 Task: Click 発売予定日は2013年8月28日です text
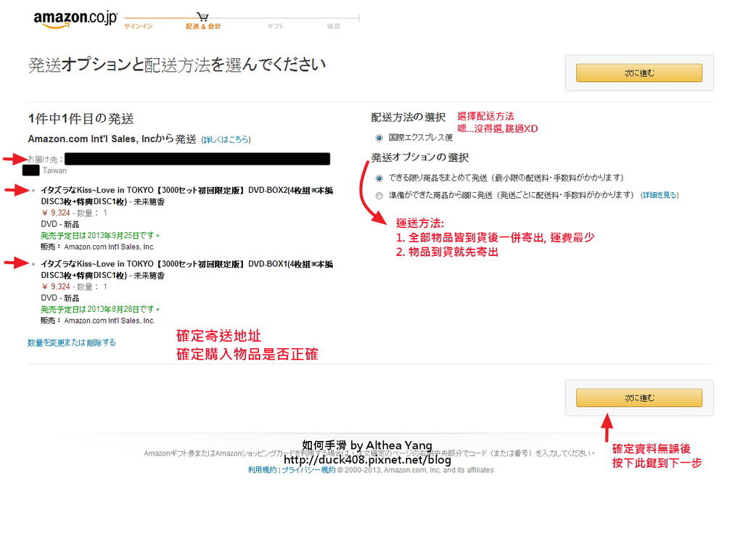tap(100, 309)
